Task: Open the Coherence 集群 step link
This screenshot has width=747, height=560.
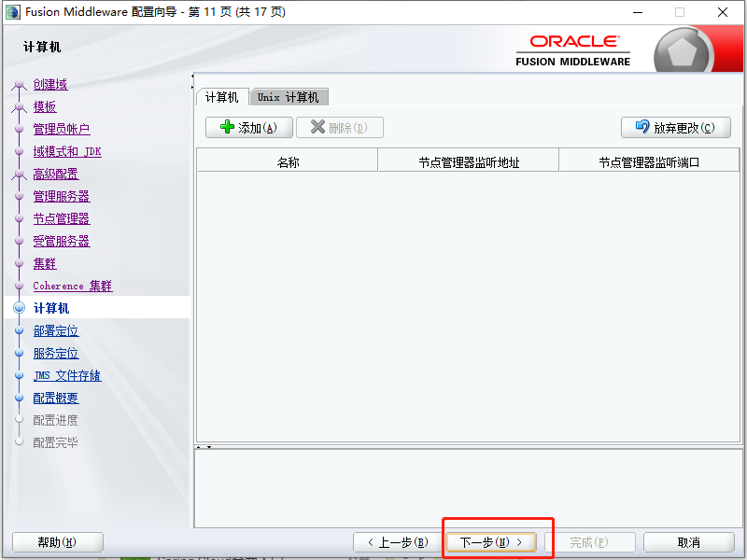Action: (73, 287)
